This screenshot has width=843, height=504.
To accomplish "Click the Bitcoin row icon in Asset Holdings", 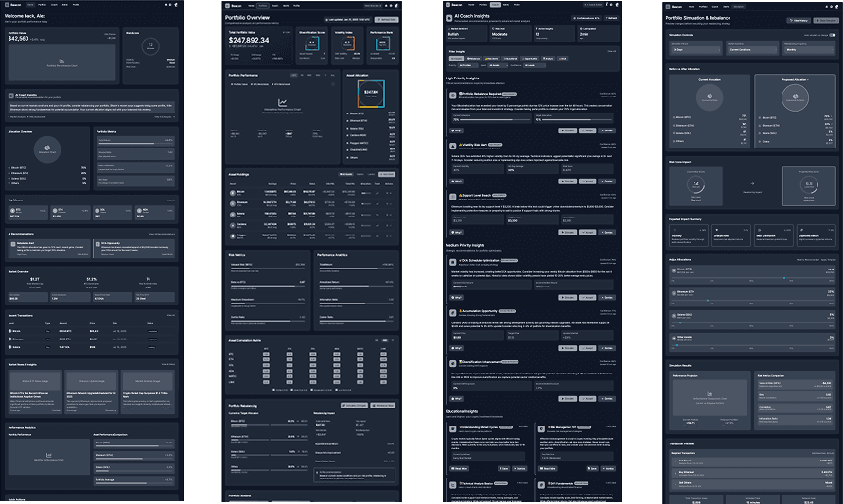I will tap(233, 192).
